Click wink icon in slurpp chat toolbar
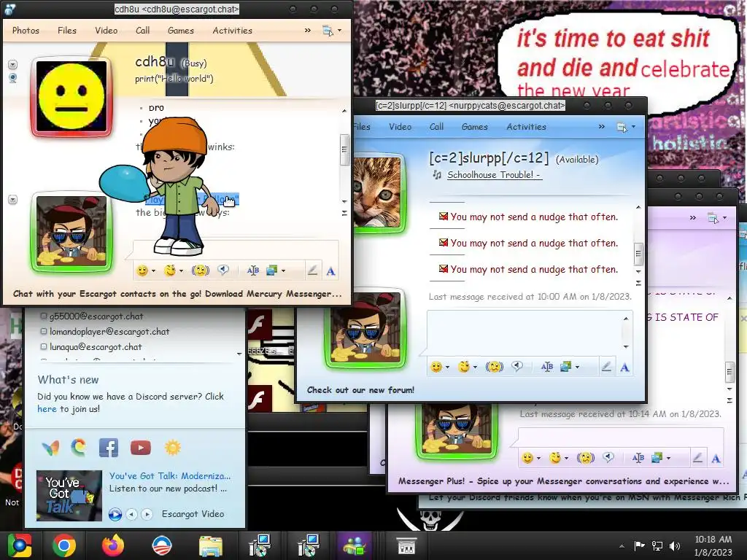This screenshot has height=560, width=747. pyautogui.click(x=463, y=367)
